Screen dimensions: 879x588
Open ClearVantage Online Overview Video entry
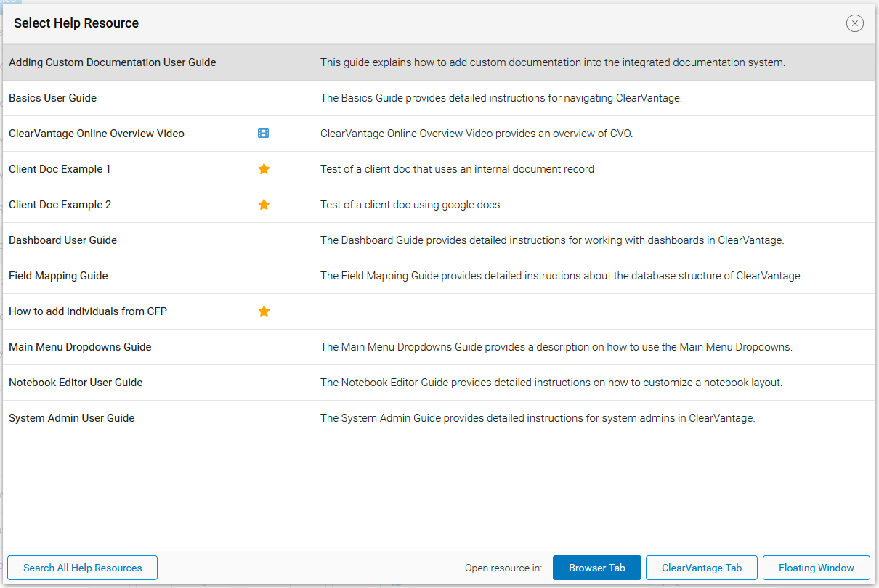tap(97, 134)
